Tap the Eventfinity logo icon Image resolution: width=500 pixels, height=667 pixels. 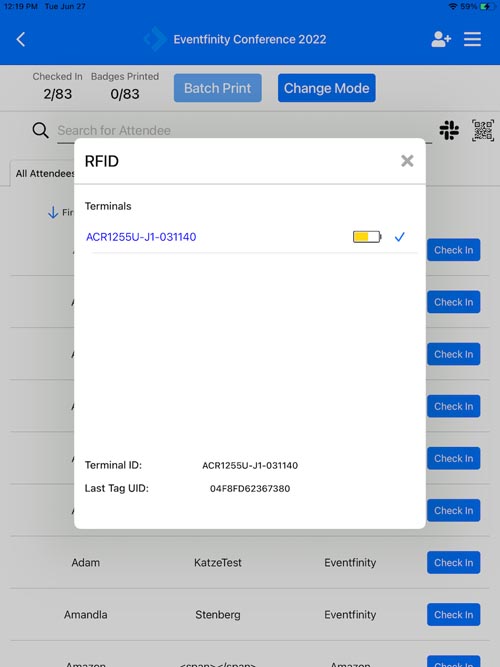(155, 39)
